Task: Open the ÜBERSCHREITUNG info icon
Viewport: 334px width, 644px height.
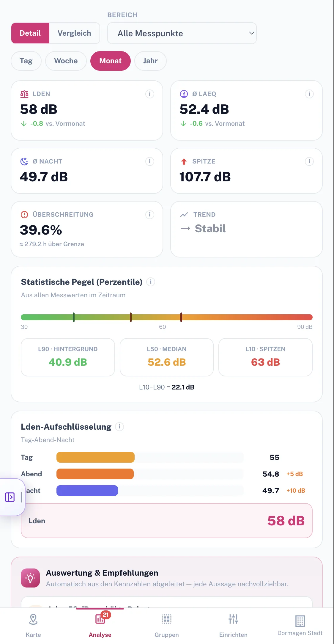Action: point(150,215)
